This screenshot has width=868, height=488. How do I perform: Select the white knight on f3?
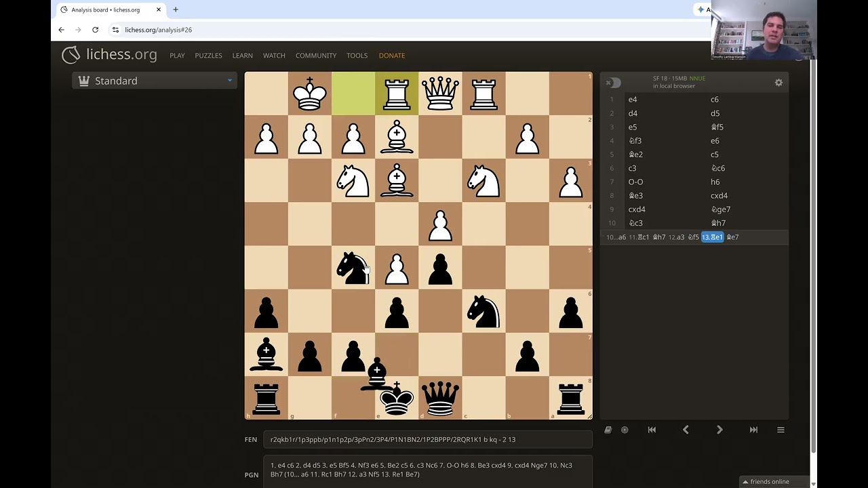[x=353, y=180]
